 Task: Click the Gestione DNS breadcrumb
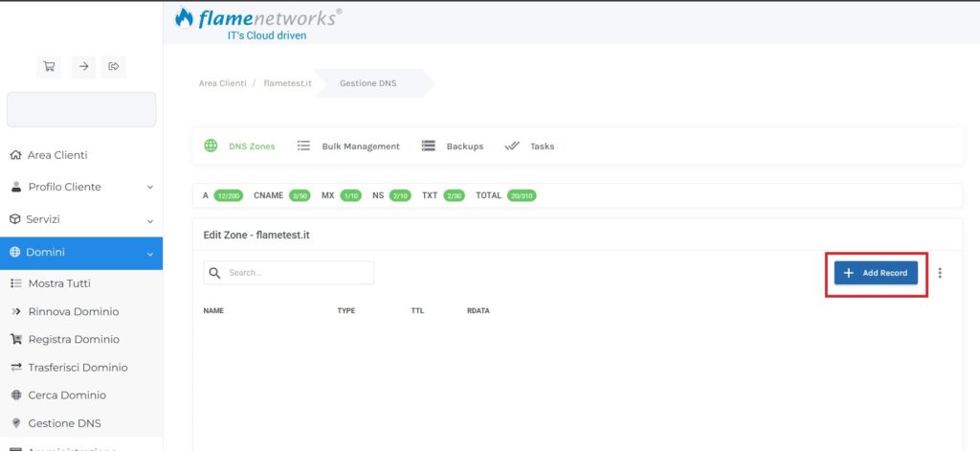[368, 83]
